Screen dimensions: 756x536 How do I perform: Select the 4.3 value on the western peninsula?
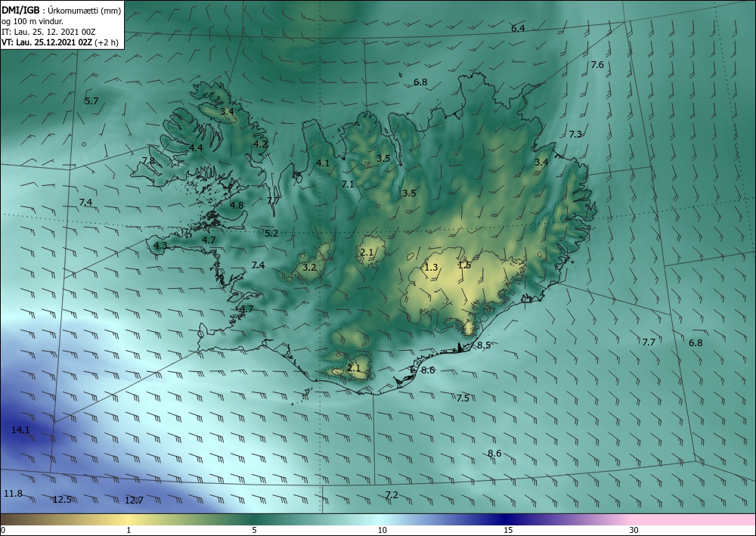[160, 246]
